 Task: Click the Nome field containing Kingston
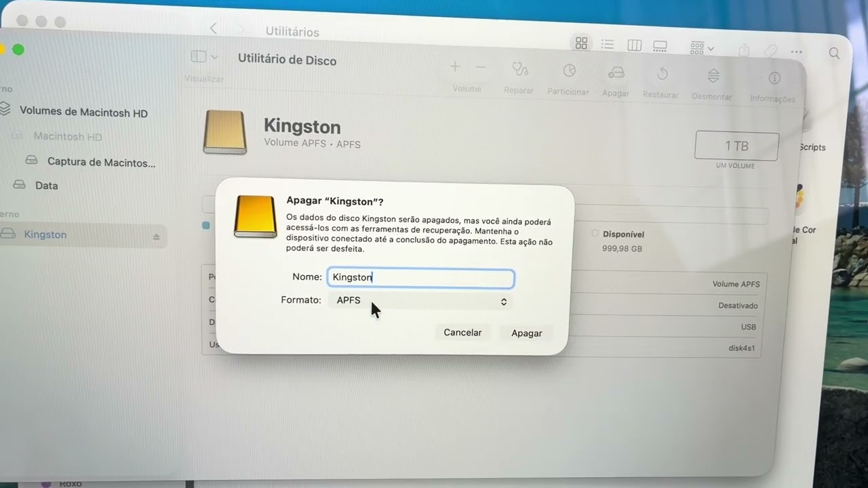click(x=420, y=278)
